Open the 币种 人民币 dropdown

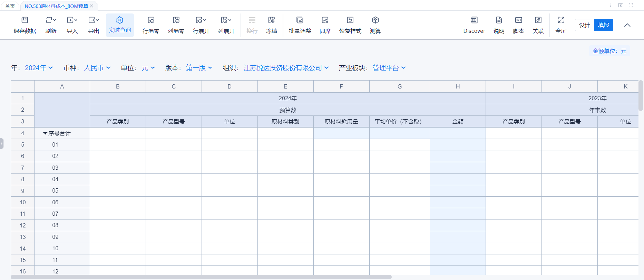tap(97, 68)
